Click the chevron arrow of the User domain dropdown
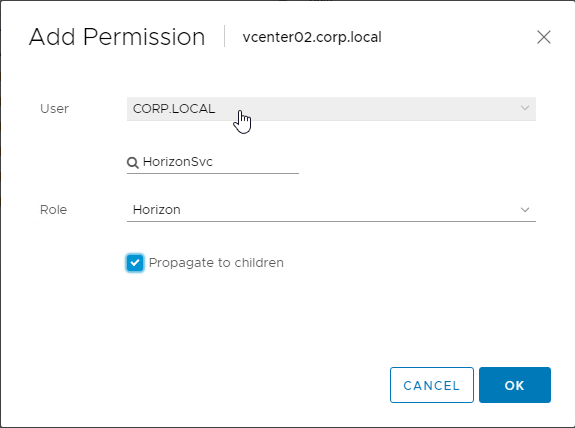 525,108
